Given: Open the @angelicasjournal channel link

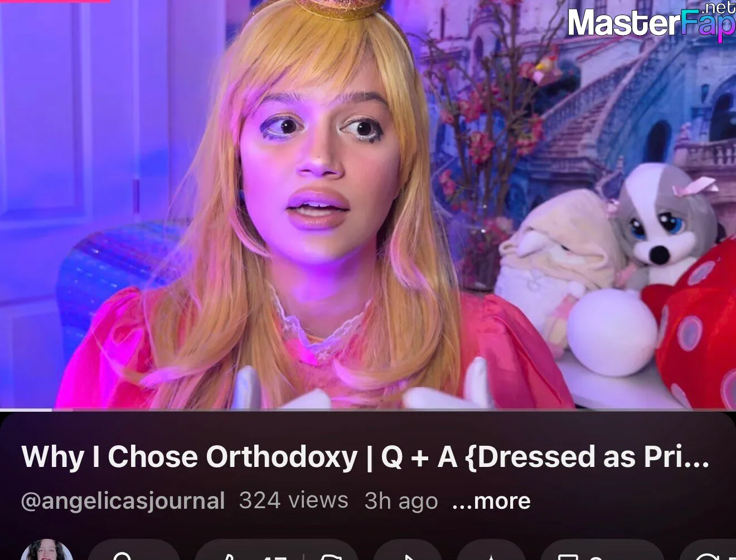Looking at the screenshot, I should (x=123, y=501).
